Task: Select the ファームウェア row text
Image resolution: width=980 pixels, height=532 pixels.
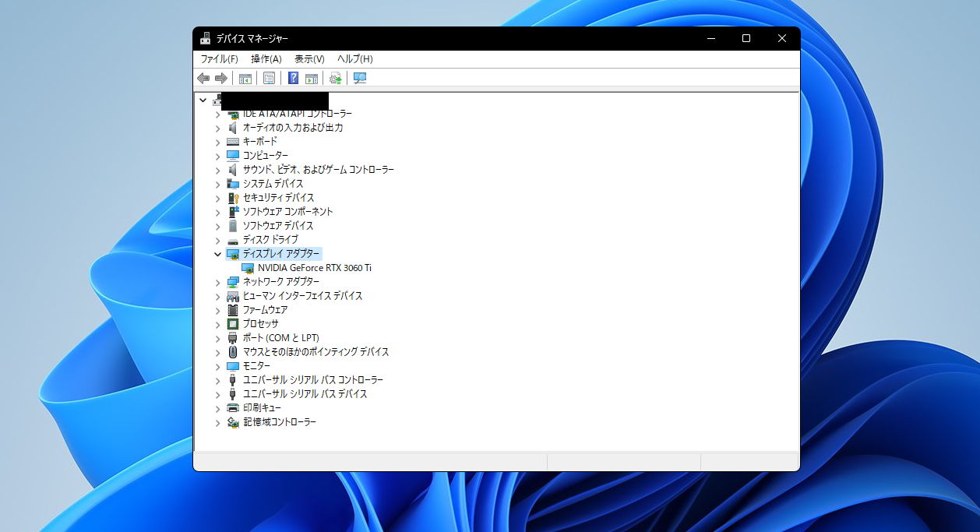Action: [265, 310]
